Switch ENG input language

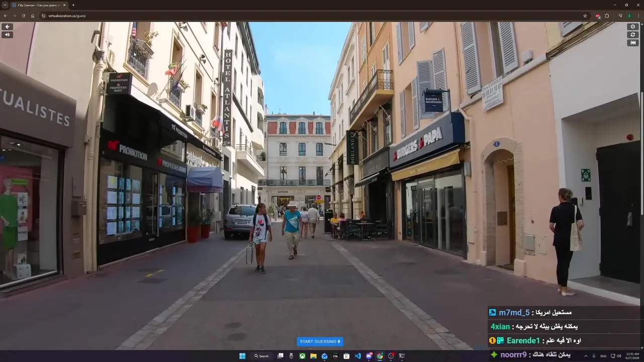[603, 356]
